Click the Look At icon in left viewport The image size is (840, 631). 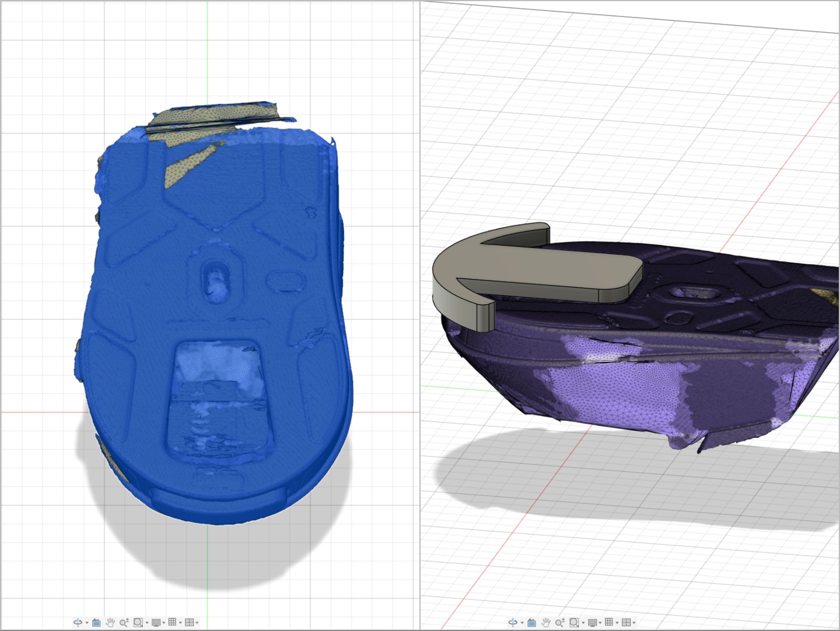click(96, 622)
